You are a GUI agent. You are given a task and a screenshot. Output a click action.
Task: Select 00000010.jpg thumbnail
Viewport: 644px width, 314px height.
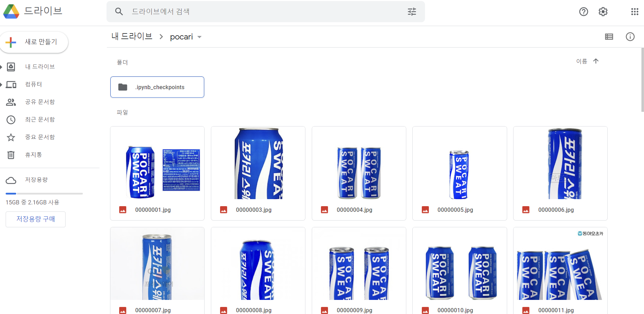[460, 264]
